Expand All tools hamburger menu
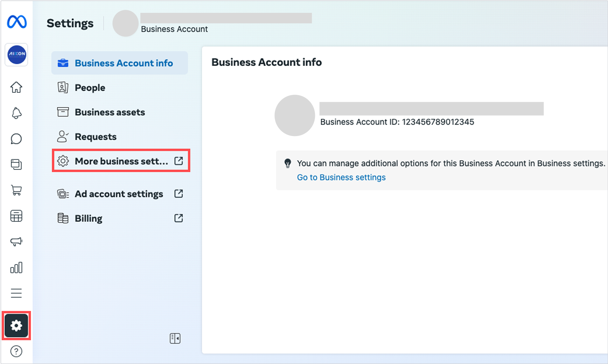The height and width of the screenshot is (364, 608). pos(16,293)
